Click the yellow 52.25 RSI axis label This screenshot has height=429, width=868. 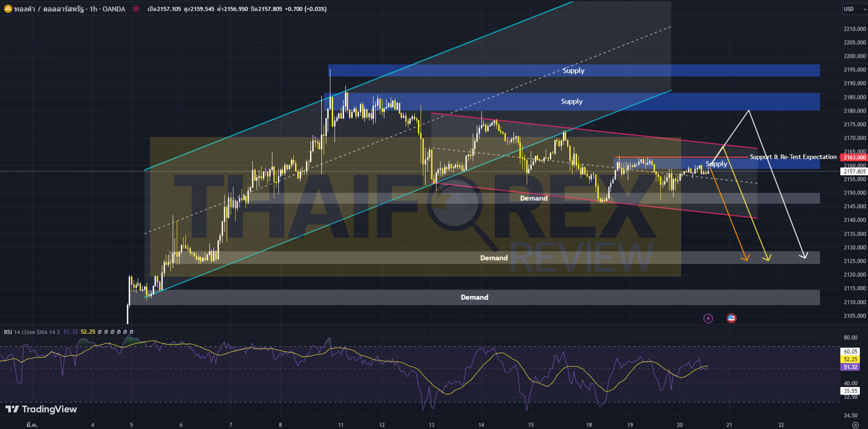[x=850, y=359]
